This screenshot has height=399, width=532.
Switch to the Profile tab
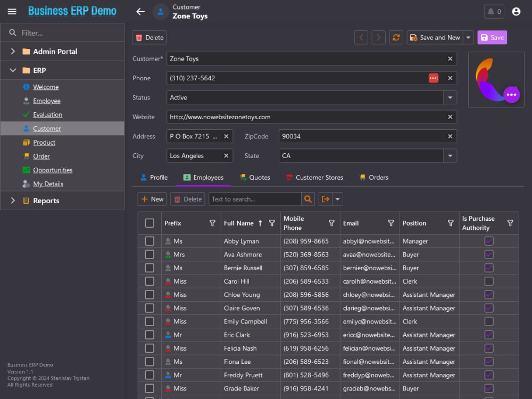point(154,178)
